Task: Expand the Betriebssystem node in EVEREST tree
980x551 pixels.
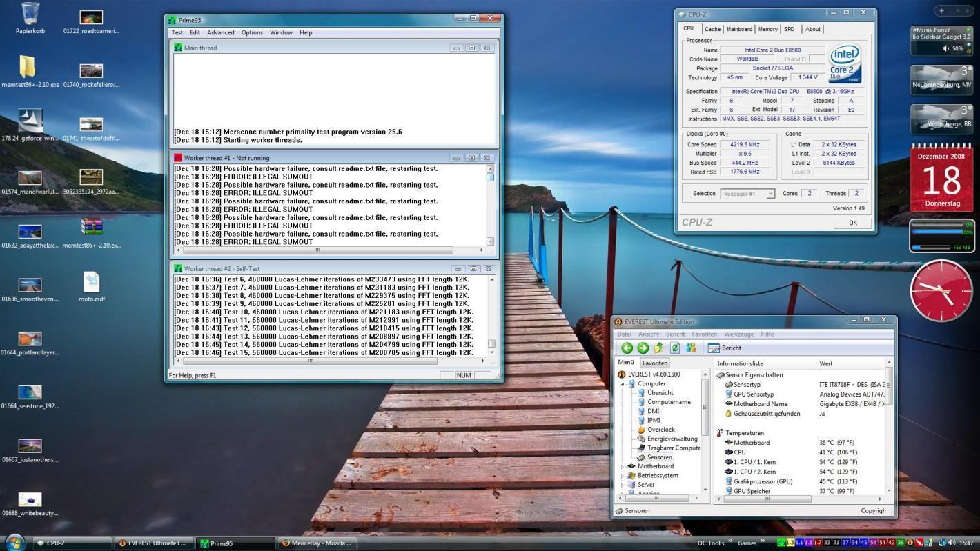Action: coord(623,476)
